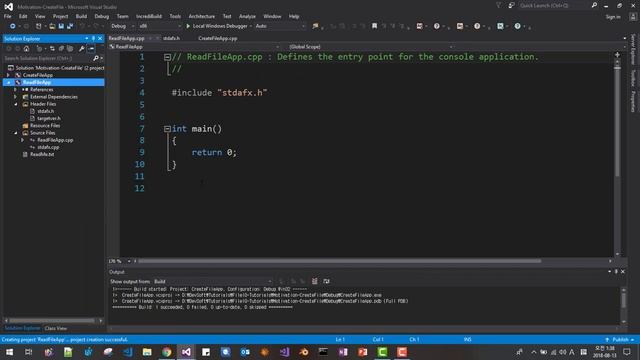
Task: Open Chrome from the Windows taskbar
Action: pos(167,352)
